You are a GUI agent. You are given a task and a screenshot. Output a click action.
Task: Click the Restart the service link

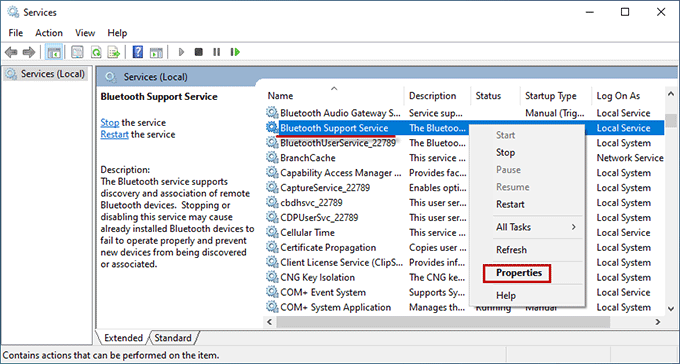114,134
